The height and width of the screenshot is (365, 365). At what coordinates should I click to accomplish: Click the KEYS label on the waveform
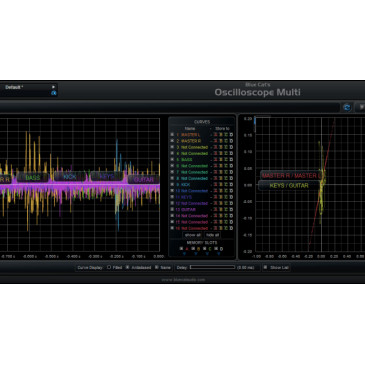coord(107,176)
